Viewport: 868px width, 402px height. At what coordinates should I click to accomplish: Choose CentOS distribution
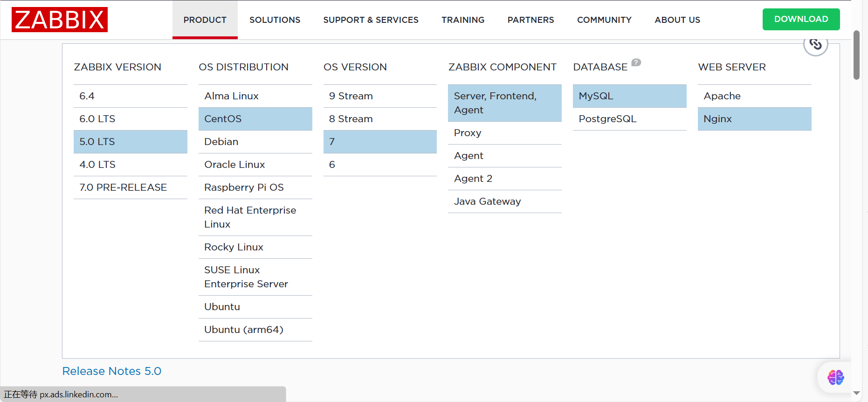coord(255,119)
